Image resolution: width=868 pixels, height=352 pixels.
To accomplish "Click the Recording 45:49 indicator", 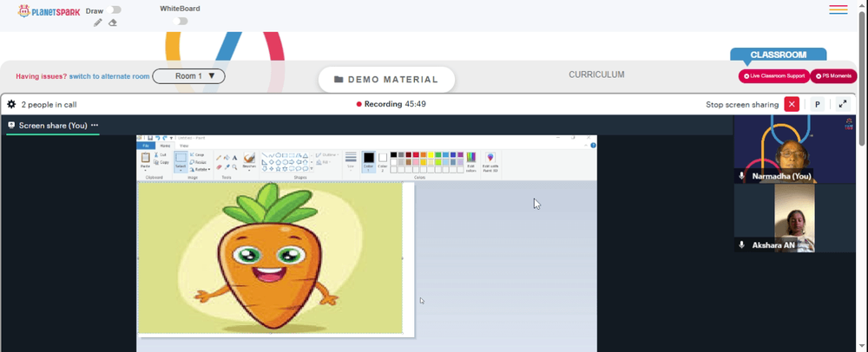I will pos(391,104).
